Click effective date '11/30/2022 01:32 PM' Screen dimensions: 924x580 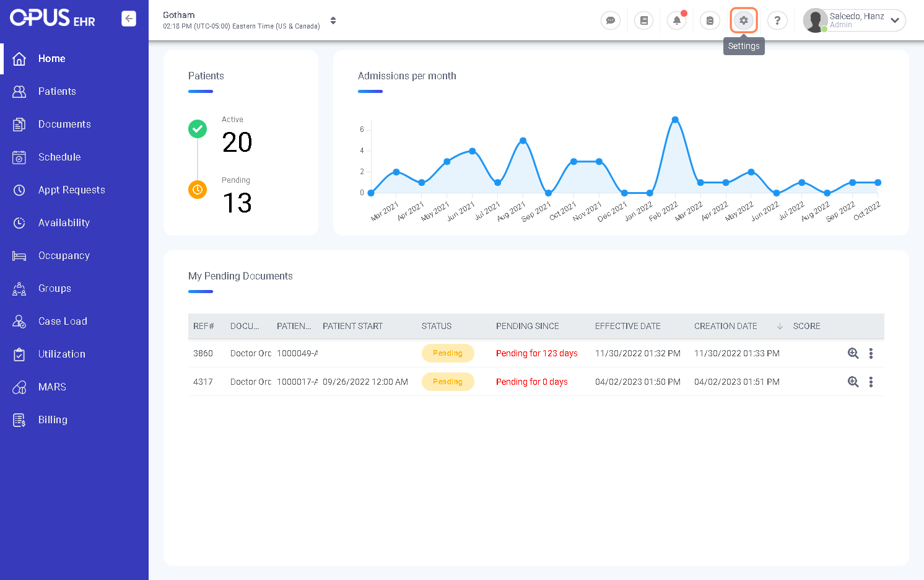638,353
